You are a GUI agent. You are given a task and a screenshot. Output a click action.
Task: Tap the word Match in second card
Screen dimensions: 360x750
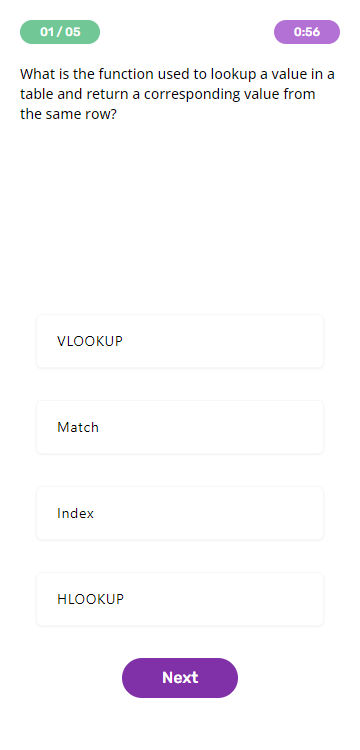point(78,427)
